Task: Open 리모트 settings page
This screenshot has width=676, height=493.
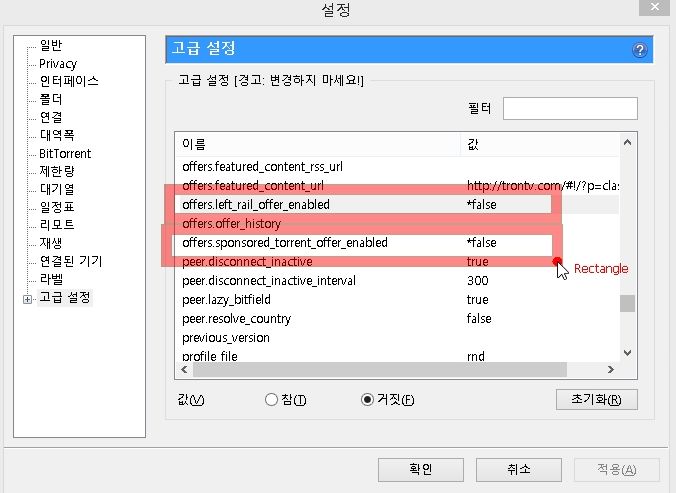Action: tap(57, 225)
